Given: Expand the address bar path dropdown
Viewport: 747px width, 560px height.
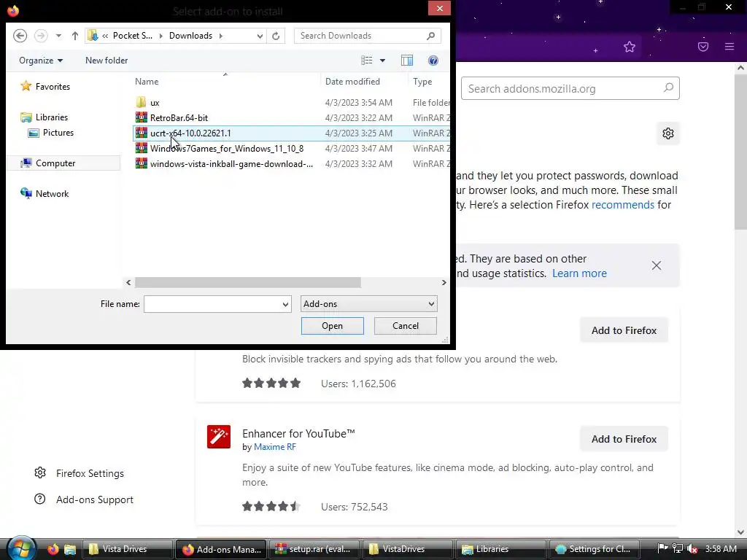Looking at the screenshot, I should pos(260,36).
